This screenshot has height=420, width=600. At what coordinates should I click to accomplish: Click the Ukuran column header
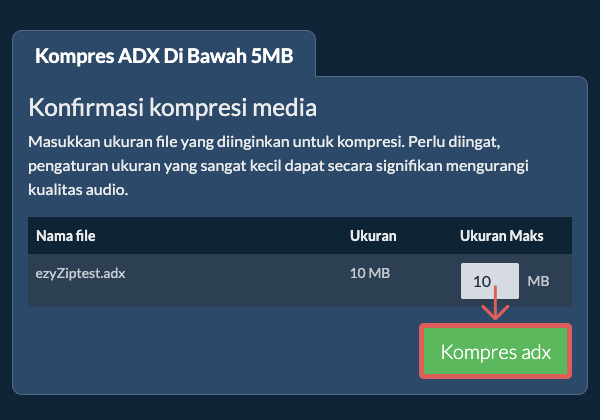(x=373, y=236)
